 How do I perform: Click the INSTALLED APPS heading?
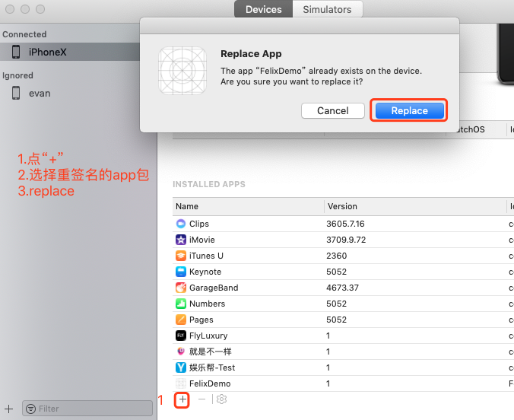(x=209, y=184)
